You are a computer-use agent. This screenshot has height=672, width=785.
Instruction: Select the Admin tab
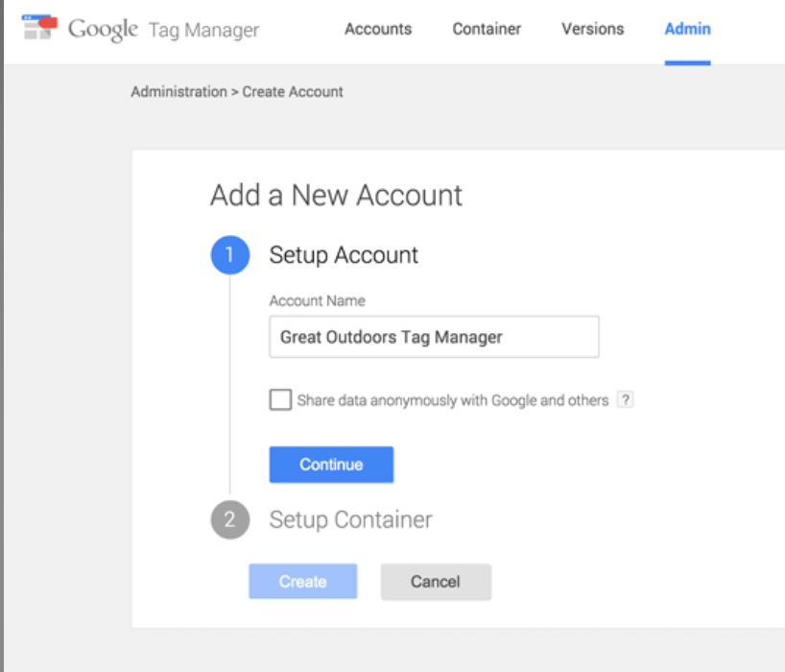tap(687, 29)
